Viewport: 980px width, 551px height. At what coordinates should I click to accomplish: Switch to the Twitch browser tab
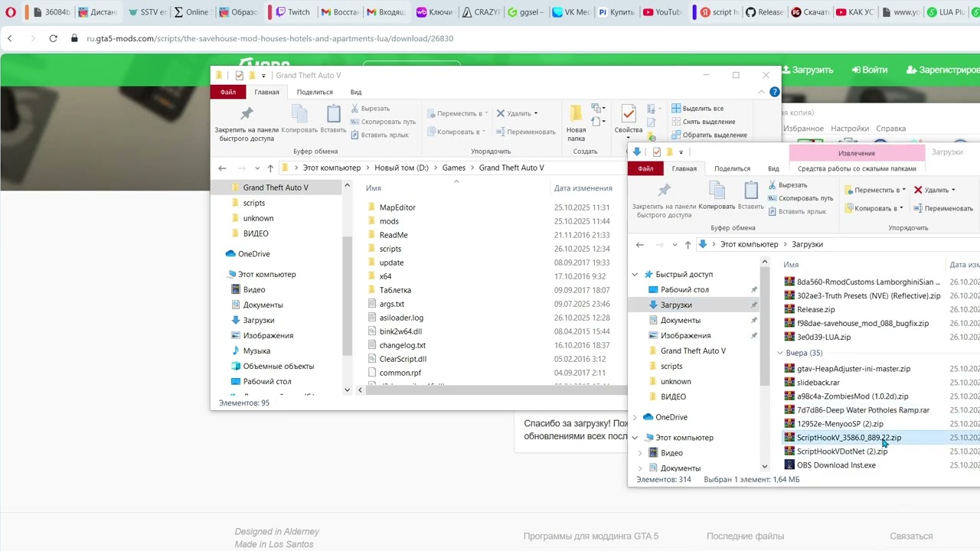point(292,12)
